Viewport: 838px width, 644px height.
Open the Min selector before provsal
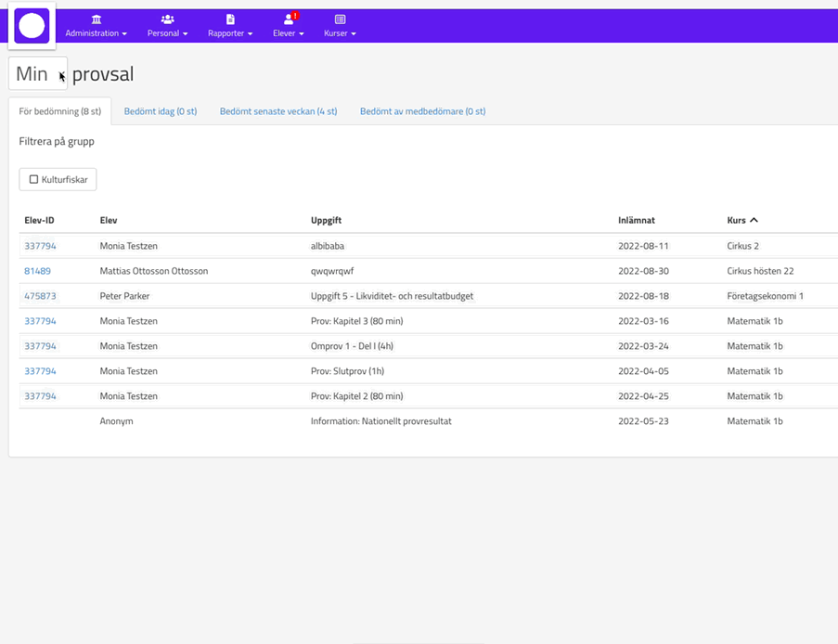point(38,74)
